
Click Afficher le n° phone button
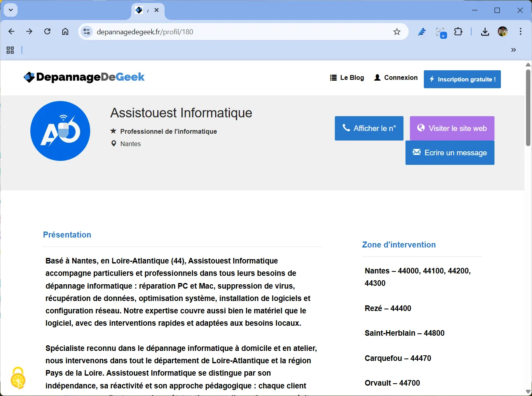point(369,129)
